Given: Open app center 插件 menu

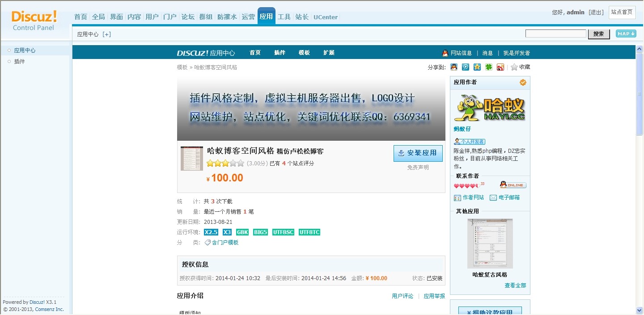Looking at the screenshot, I should pyautogui.click(x=280, y=53).
